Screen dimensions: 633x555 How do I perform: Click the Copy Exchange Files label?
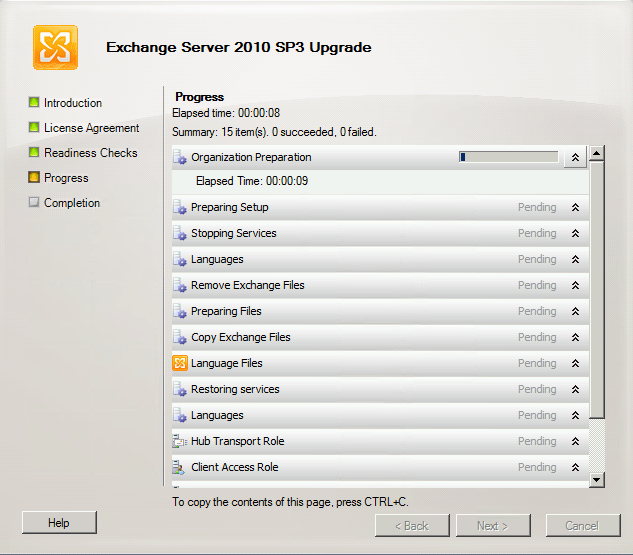point(241,337)
